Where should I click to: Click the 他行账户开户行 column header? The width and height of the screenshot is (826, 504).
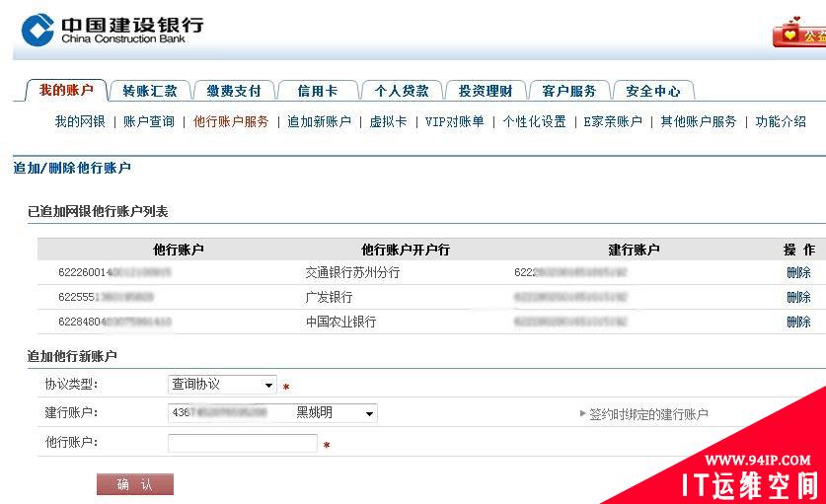click(x=406, y=250)
